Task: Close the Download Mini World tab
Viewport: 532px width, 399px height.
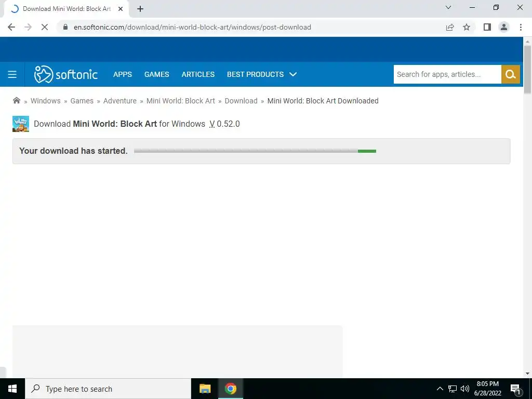Action: point(121,9)
